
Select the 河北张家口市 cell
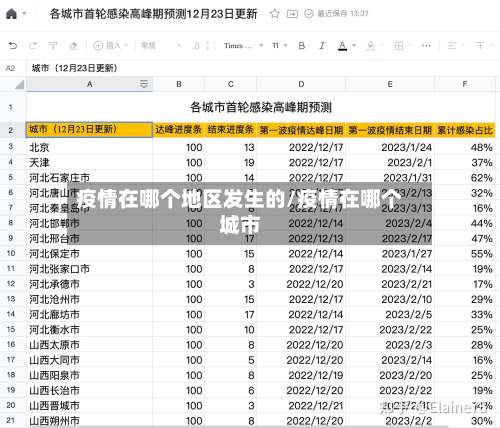coord(89,269)
